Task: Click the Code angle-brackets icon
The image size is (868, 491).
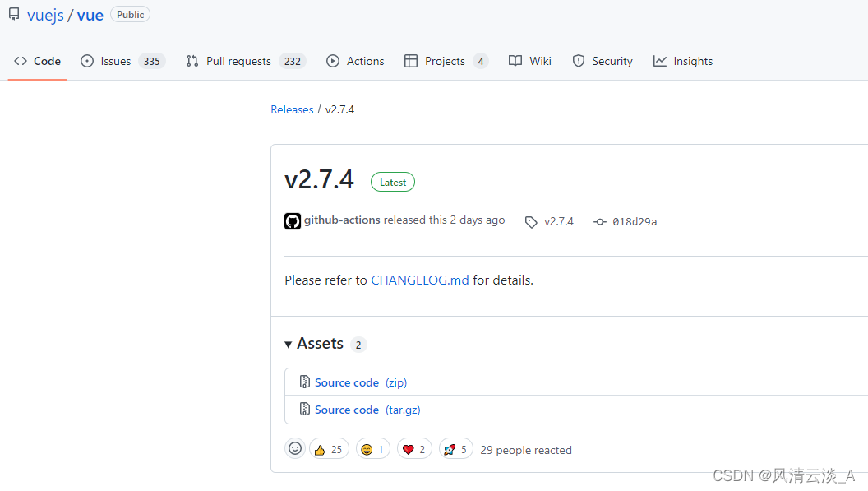Action: point(21,61)
